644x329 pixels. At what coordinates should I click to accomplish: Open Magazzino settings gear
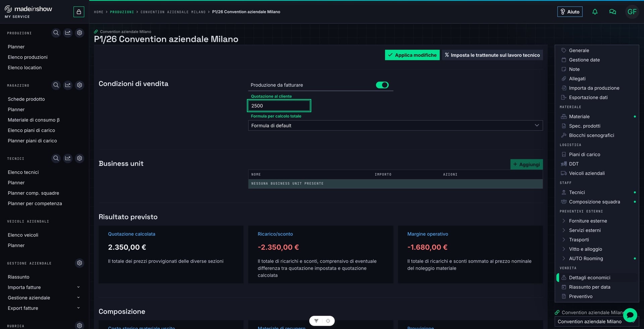79,85
